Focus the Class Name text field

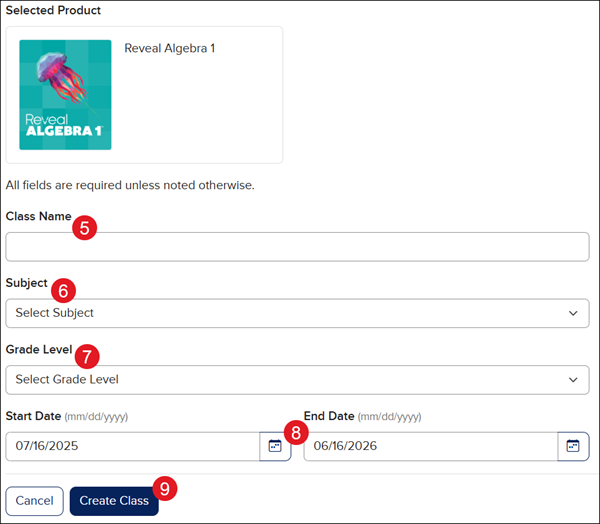coord(297,247)
